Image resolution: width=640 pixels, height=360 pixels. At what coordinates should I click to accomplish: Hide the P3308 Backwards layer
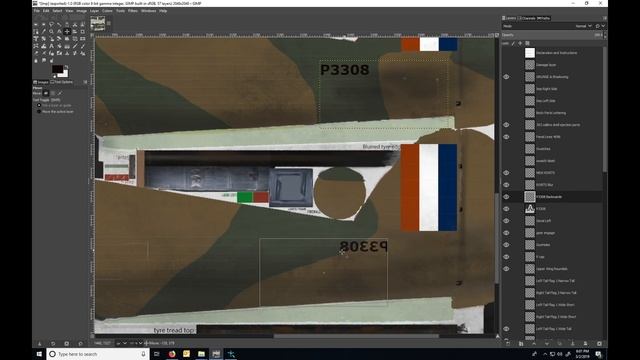(x=506, y=197)
